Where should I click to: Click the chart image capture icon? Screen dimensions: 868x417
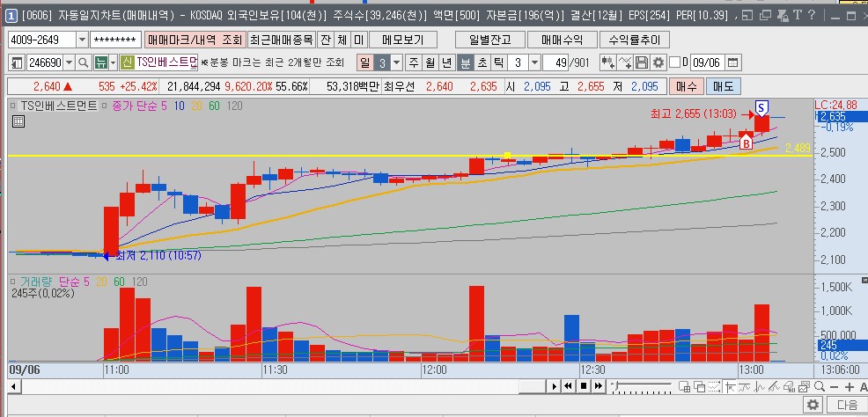805,386
